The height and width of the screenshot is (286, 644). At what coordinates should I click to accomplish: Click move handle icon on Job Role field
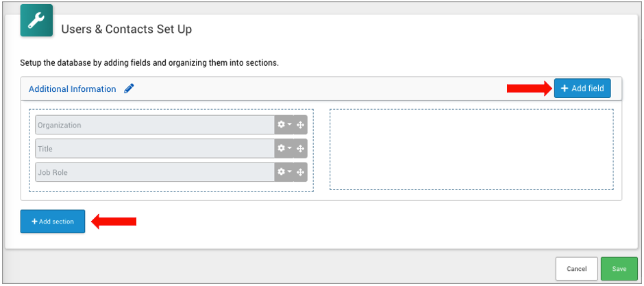point(300,172)
